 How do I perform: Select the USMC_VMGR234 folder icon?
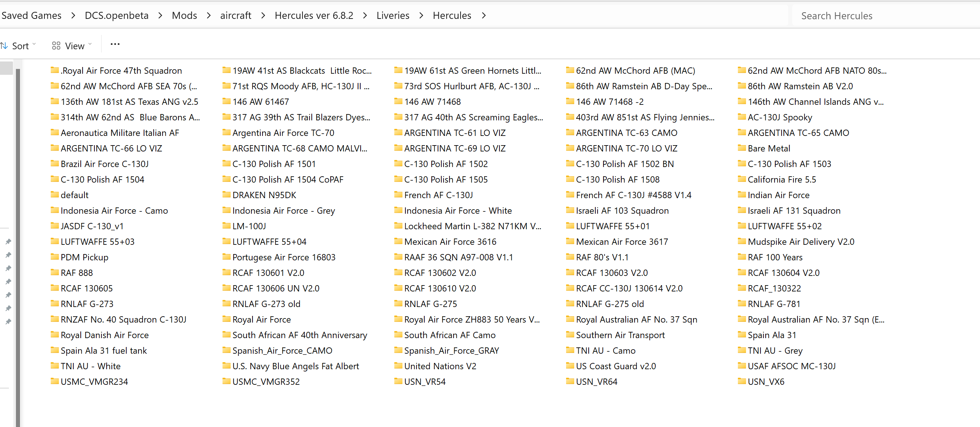(55, 381)
